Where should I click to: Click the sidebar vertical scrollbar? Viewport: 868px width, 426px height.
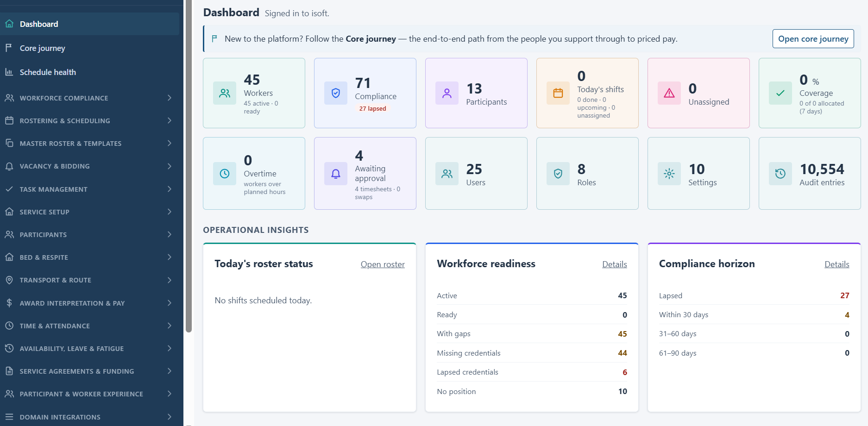point(189,166)
